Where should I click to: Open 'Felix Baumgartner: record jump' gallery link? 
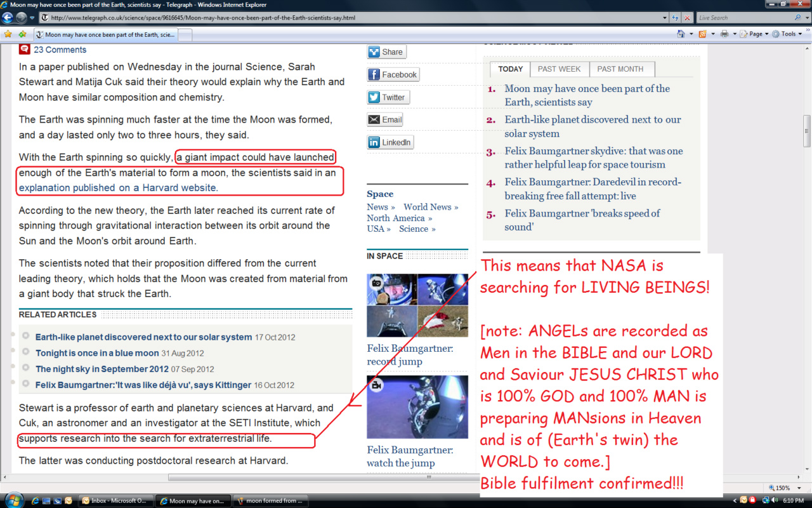coord(410,355)
